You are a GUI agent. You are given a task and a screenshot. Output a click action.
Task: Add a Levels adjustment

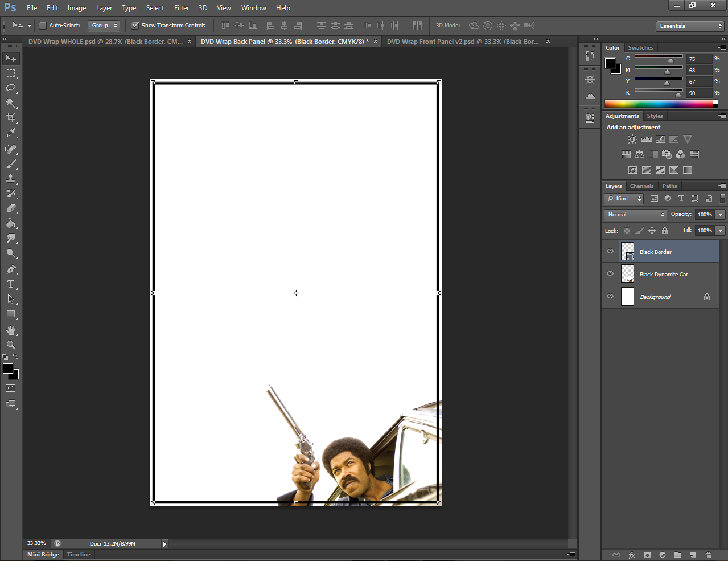click(x=647, y=139)
